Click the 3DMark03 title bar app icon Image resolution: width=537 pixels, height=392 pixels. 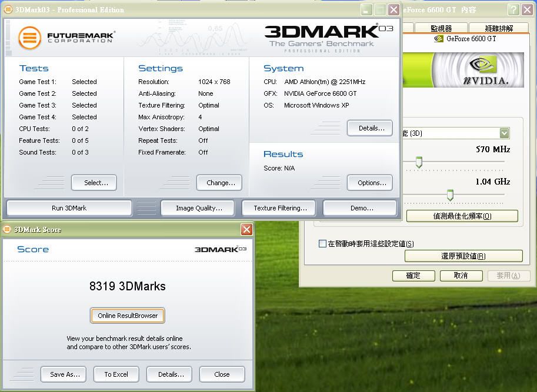[x=8, y=9]
